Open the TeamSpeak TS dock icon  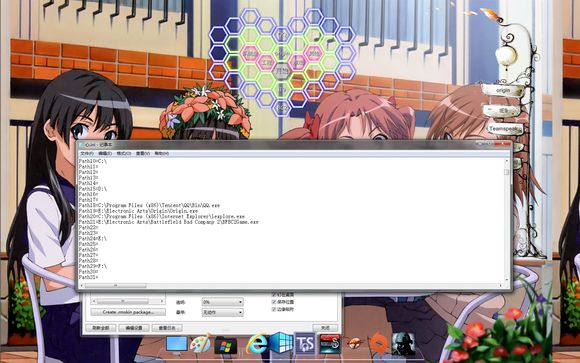coord(305,343)
